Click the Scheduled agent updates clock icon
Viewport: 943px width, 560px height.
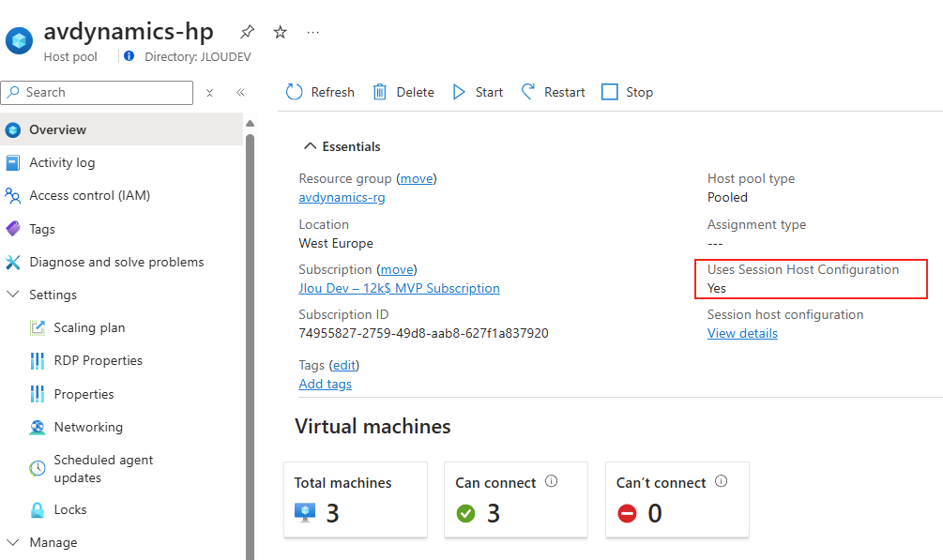[38, 469]
